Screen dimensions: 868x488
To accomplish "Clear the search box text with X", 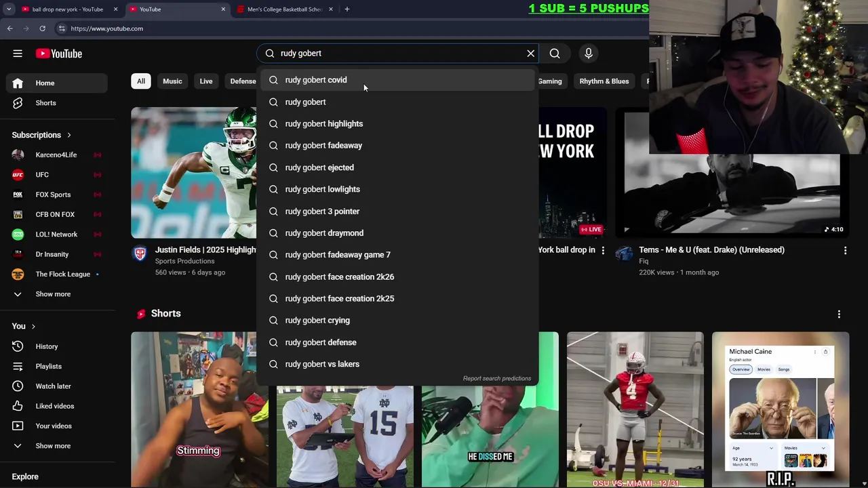I will pos(531,54).
